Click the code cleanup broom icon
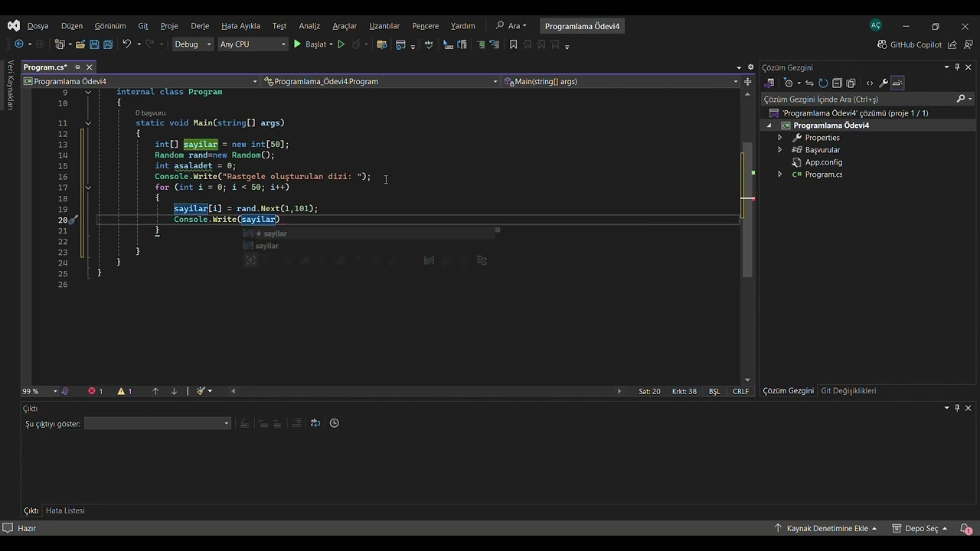The height and width of the screenshot is (551, 980). click(x=201, y=391)
